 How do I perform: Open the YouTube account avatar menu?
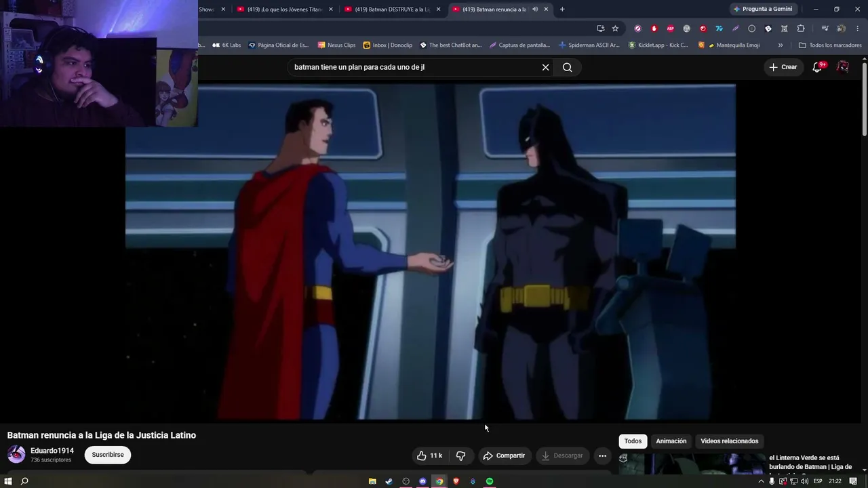tap(843, 67)
